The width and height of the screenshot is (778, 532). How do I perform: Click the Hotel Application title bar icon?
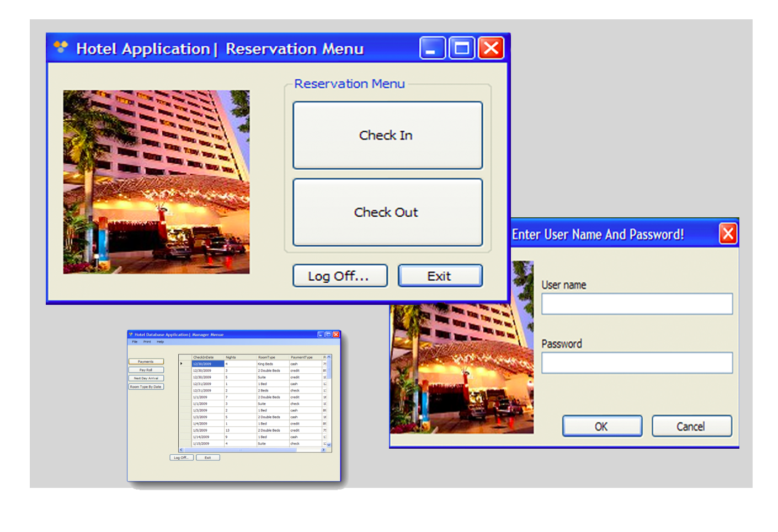[60, 48]
